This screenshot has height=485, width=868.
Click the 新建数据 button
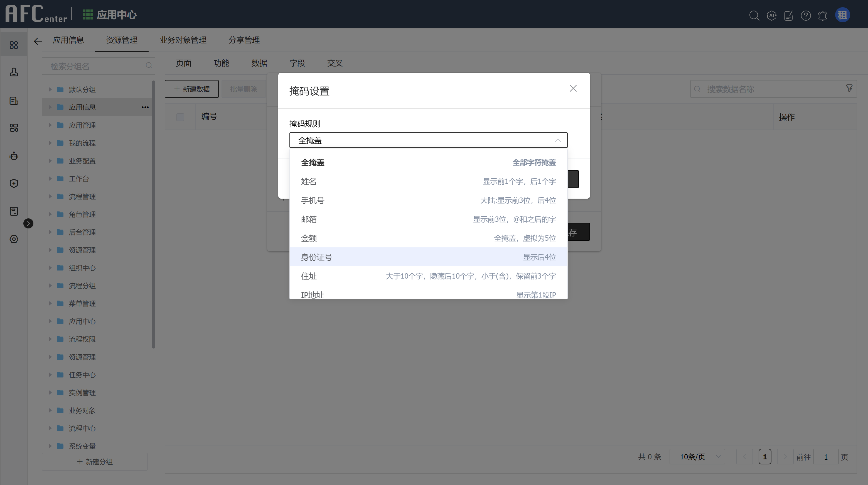(x=191, y=89)
